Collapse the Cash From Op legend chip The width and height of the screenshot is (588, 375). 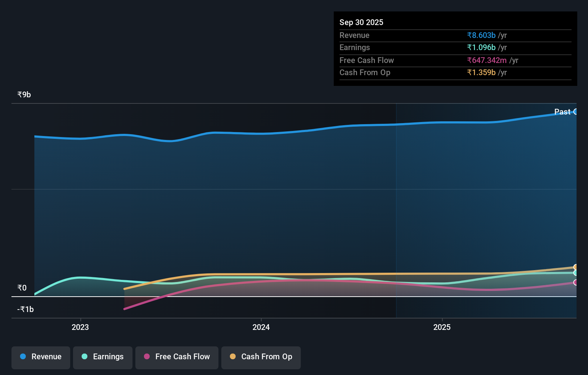(x=261, y=357)
